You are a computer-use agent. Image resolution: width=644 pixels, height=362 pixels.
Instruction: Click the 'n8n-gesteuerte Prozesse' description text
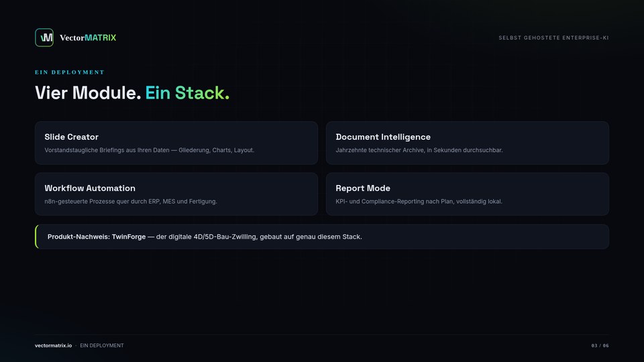click(x=131, y=202)
